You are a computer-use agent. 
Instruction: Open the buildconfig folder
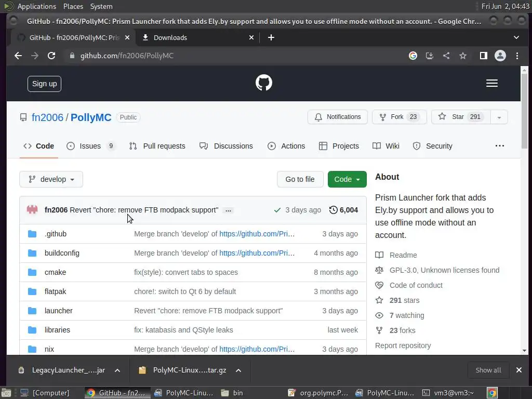point(62,253)
